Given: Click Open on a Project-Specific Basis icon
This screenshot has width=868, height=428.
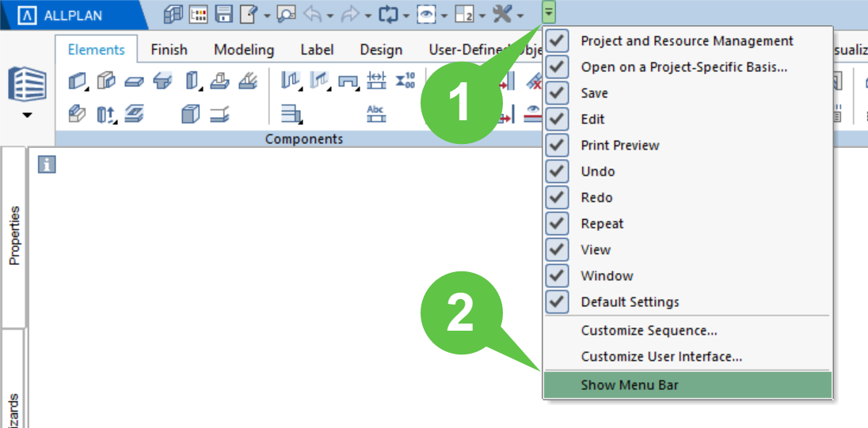Looking at the screenshot, I should [198, 14].
